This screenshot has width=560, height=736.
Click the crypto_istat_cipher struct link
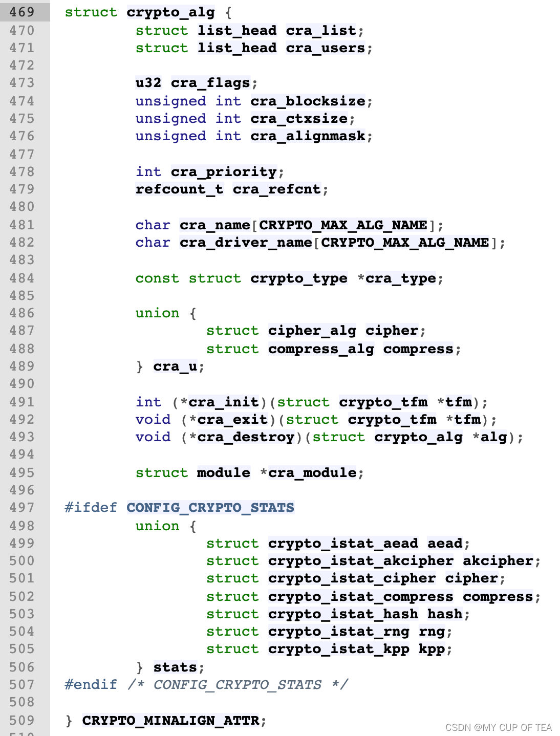(x=352, y=578)
